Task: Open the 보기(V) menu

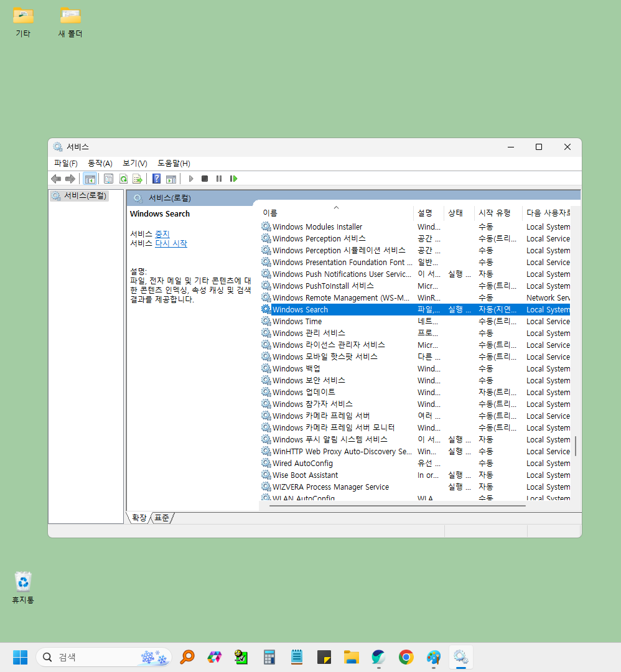Action: pyautogui.click(x=134, y=163)
